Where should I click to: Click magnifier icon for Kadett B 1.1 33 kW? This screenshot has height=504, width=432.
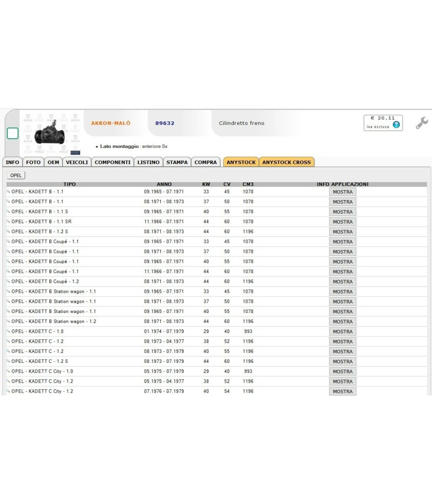click(x=8, y=192)
